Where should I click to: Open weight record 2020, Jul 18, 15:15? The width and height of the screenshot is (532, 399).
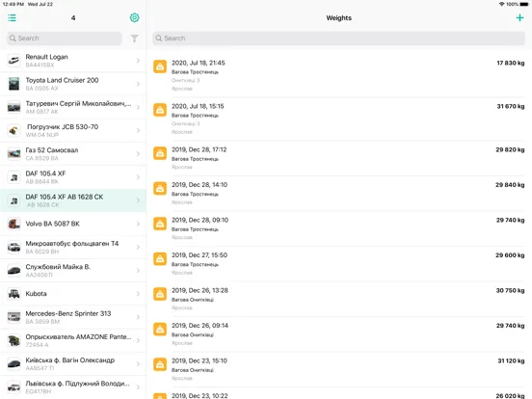(338, 119)
